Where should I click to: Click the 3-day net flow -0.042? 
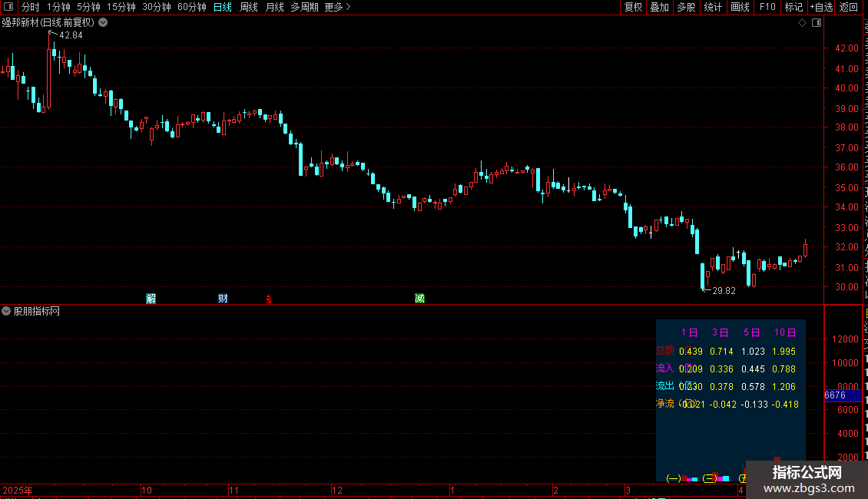point(723,405)
